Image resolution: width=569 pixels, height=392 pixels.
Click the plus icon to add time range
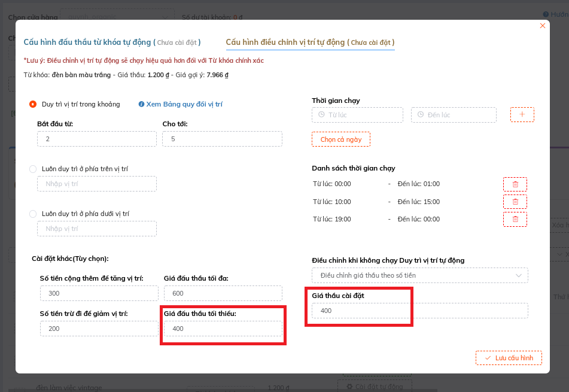click(x=522, y=114)
